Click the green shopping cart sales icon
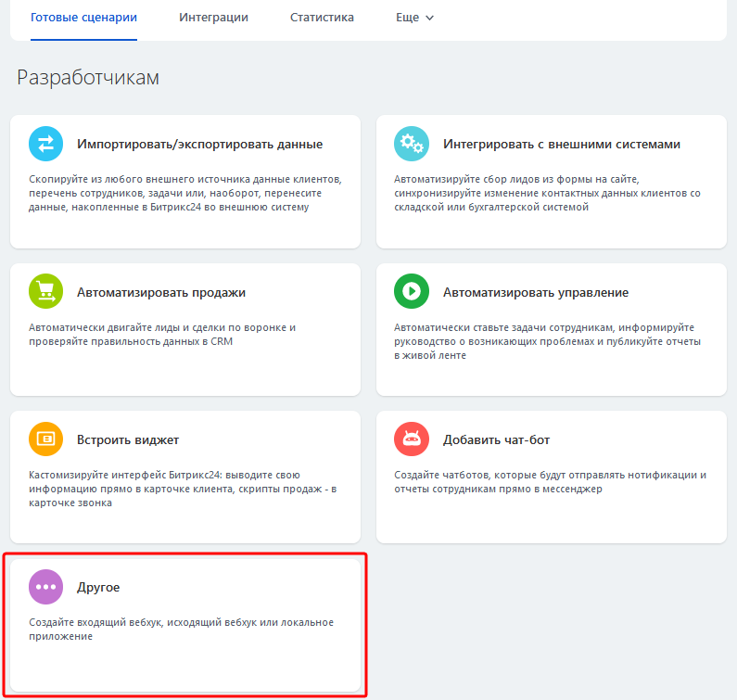The width and height of the screenshot is (737, 700). [x=45, y=291]
